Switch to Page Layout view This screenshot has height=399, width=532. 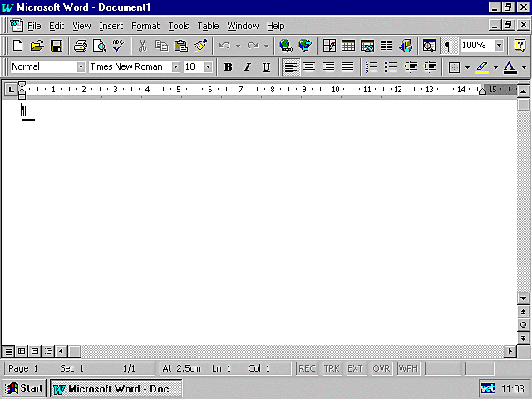(x=35, y=351)
